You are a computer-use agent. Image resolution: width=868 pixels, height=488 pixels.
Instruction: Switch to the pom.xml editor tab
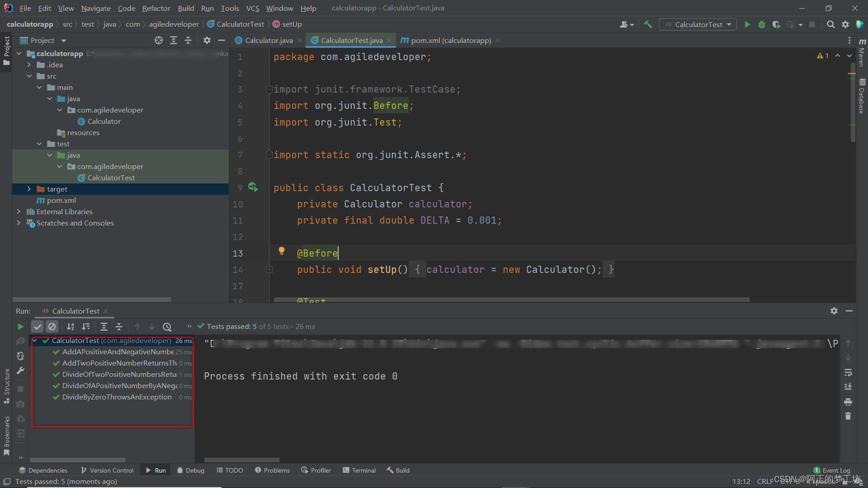(x=450, y=40)
